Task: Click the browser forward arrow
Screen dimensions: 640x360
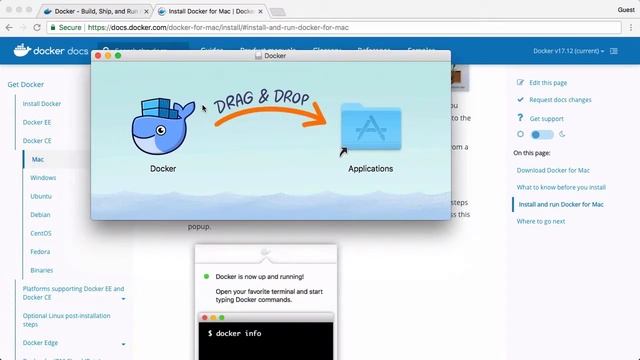Action: pyautogui.click(x=23, y=27)
